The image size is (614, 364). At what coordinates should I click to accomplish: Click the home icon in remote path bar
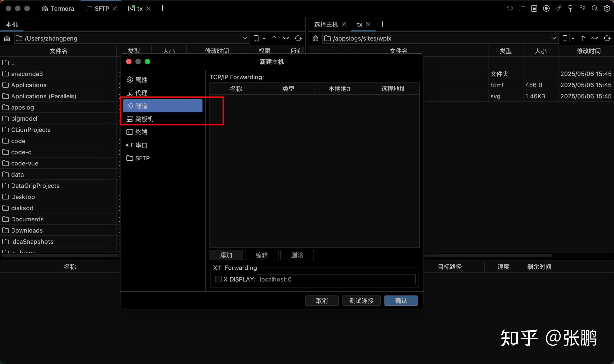tap(315, 38)
